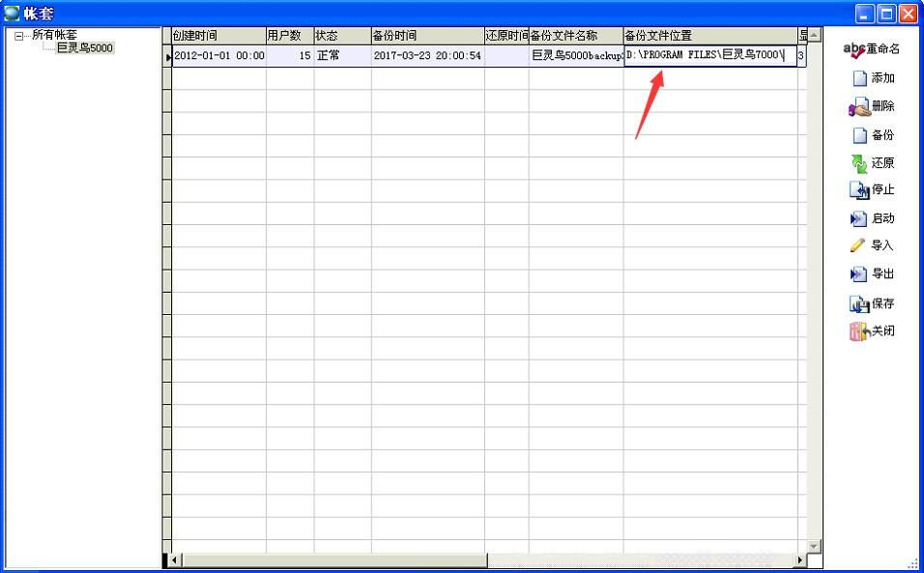924x573 pixels.
Task: Click the 导出 (export) icon
Action: 858,274
